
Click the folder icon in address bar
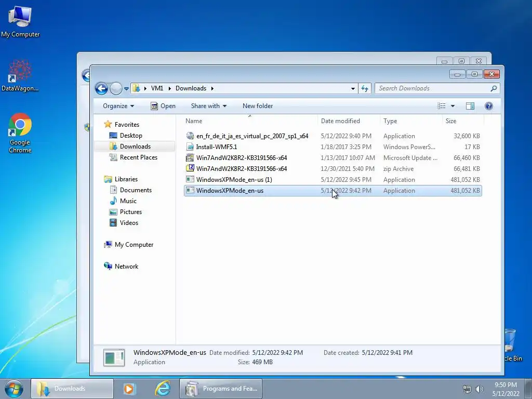tap(136, 88)
